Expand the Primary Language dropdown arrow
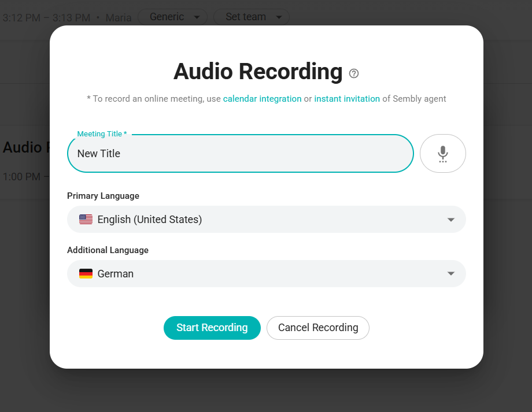Viewport: 532px width, 412px height. pyautogui.click(x=451, y=220)
